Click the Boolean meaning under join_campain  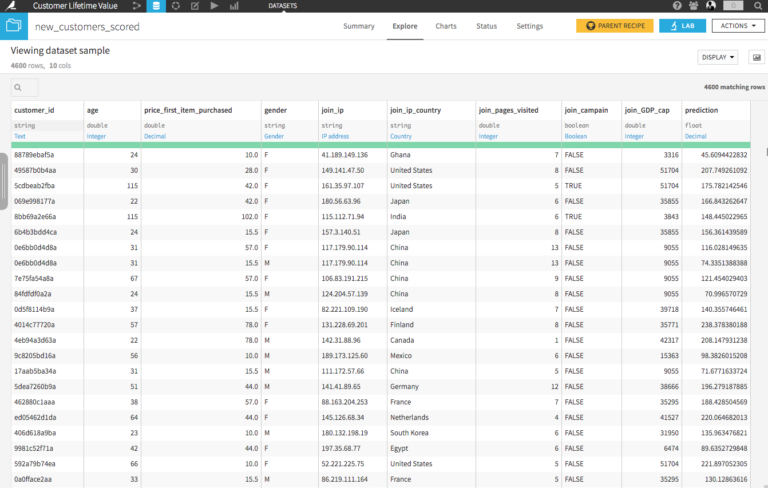pos(576,136)
